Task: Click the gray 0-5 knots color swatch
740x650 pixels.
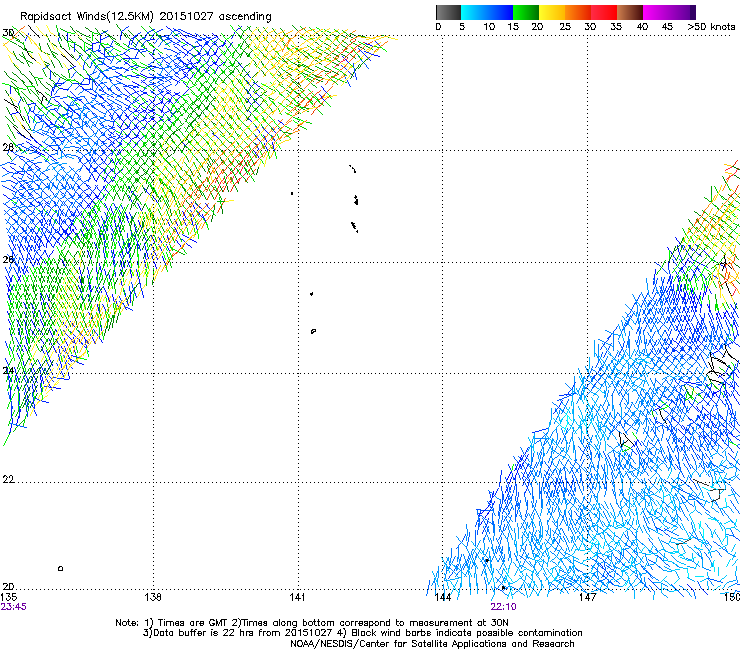Action: [x=448, y=12]
